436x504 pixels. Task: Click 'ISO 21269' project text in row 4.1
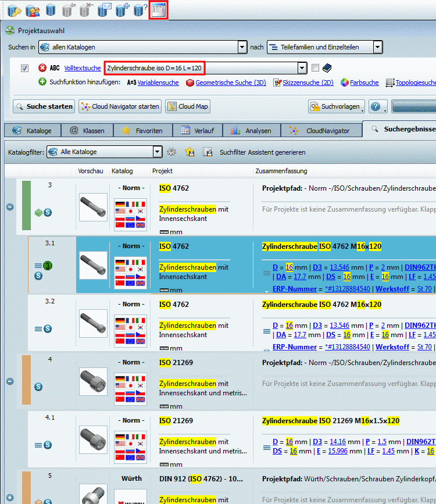(176, 420)
